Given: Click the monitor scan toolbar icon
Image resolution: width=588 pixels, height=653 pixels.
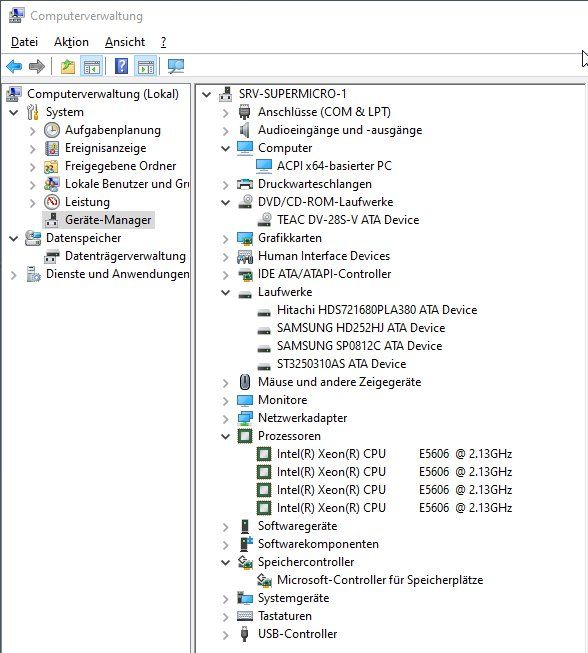Looking at the screenshot, I should pos(176,66).
